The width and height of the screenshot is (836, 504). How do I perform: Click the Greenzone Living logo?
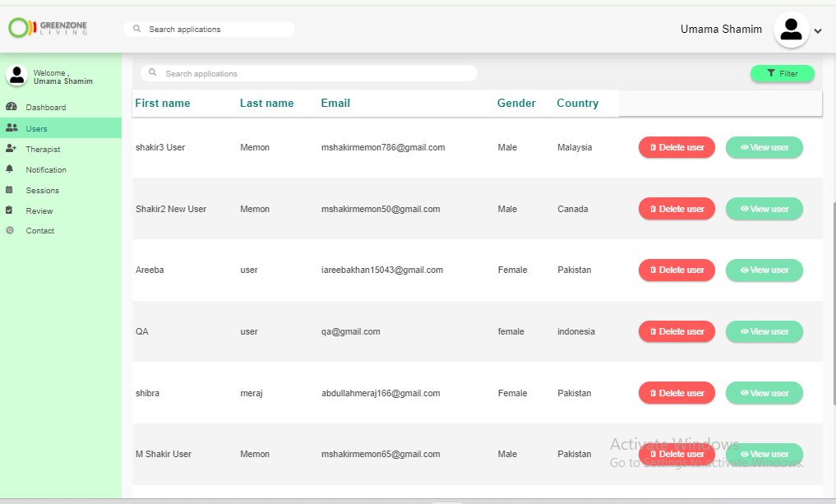(48, 28)
